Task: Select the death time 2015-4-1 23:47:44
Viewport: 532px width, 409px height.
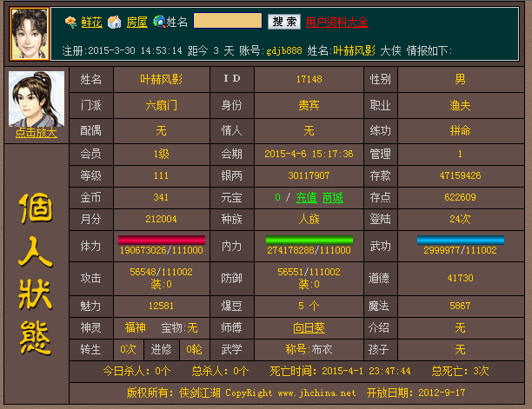Action: click(x=367, y=371)
